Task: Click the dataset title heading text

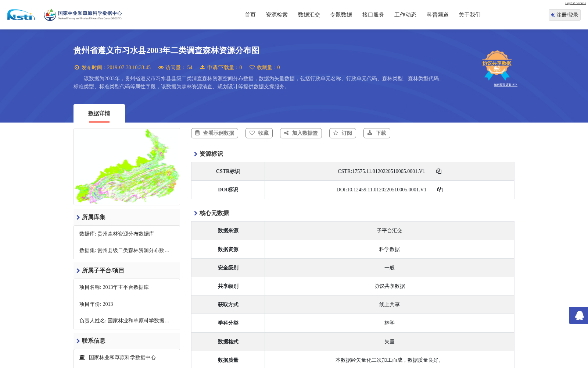Action: 166,50
